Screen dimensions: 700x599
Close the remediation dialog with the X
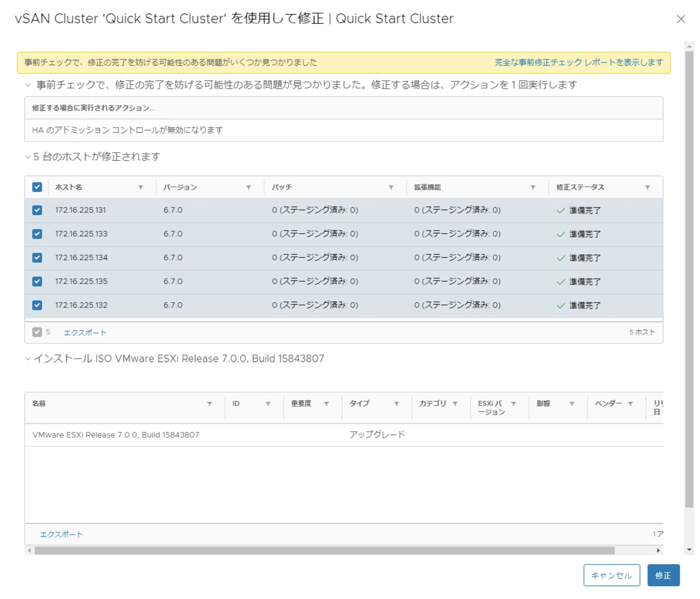(x=681, y=19)
